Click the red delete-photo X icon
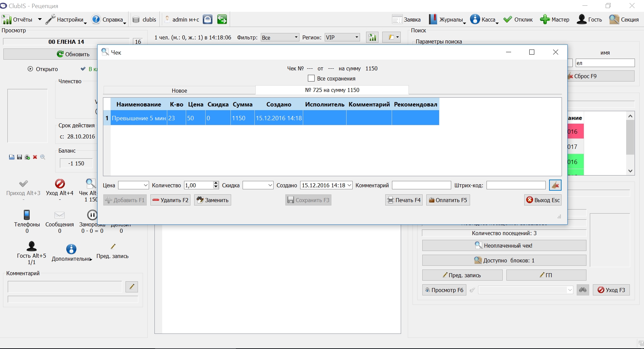The width and height of the screenshot is (644, 349). point(35,157)
